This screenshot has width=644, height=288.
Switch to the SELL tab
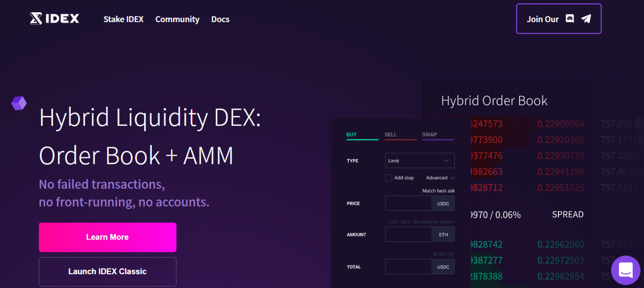[x=391, y=135]
